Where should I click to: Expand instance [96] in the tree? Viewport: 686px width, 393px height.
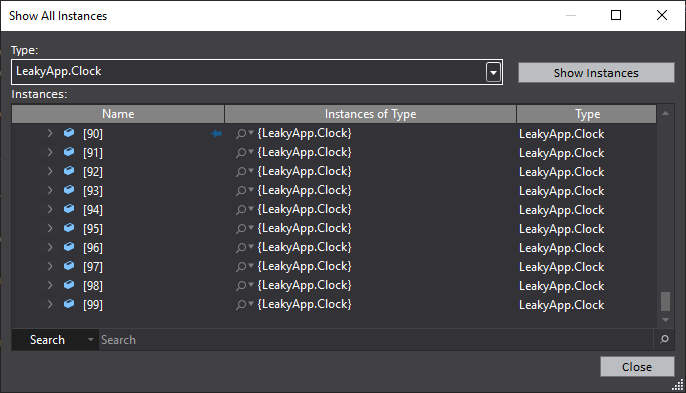(50, 247)
